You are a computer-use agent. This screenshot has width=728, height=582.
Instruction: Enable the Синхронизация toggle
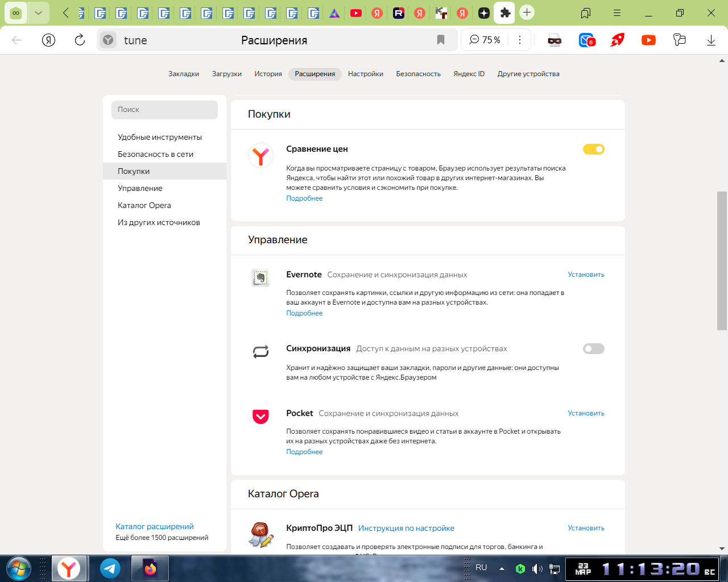pyautogui.click(x=593, y=349)
